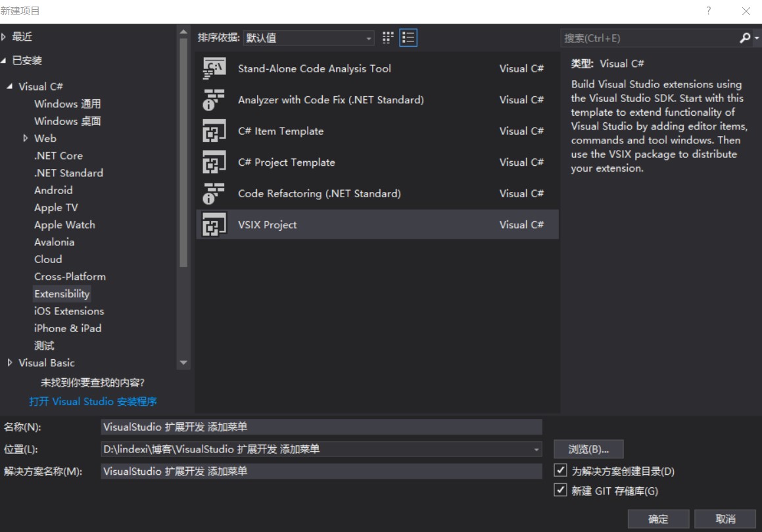Select the Cloud category

coord(48,259)
